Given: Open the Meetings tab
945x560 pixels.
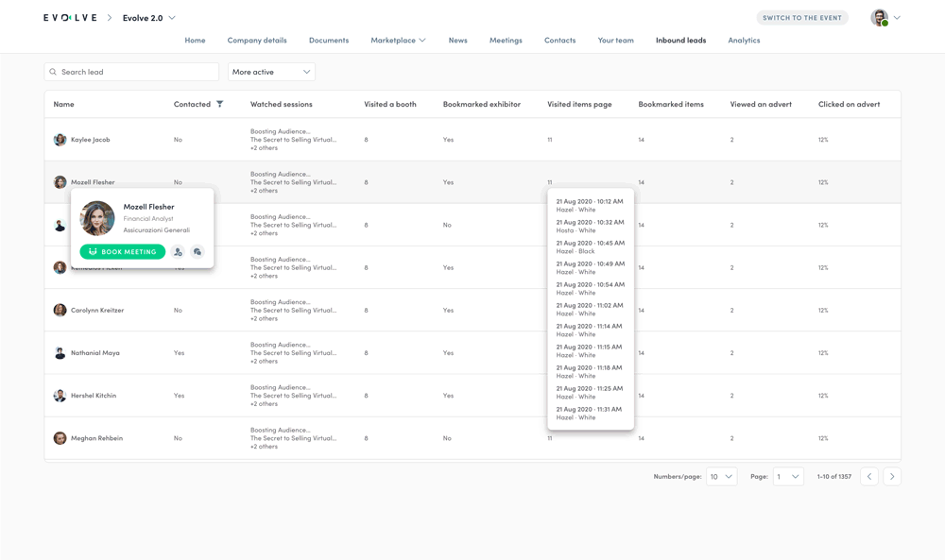Looking at the screenshot, I should (506, 41).
